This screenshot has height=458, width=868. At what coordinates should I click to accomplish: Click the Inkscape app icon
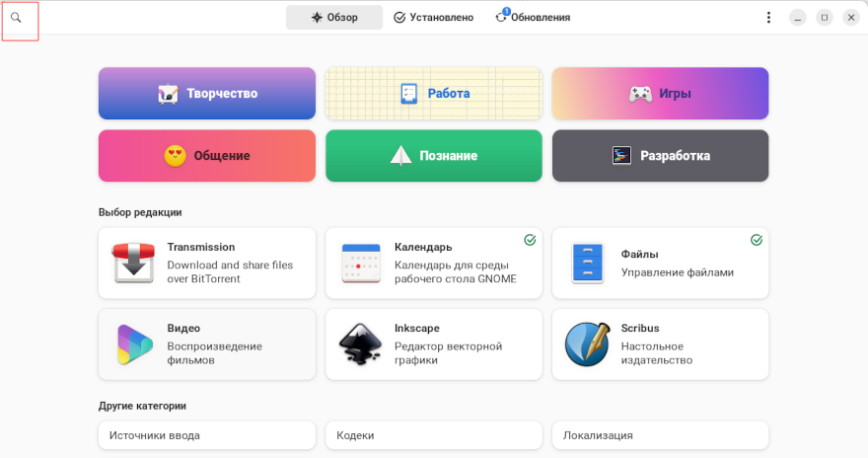(x=360, y=344)
